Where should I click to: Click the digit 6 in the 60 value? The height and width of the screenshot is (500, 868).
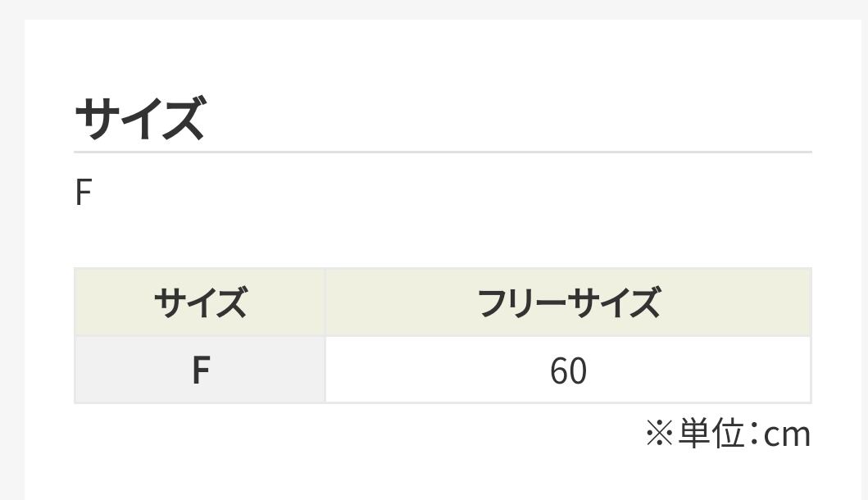[x=559, y=370]
